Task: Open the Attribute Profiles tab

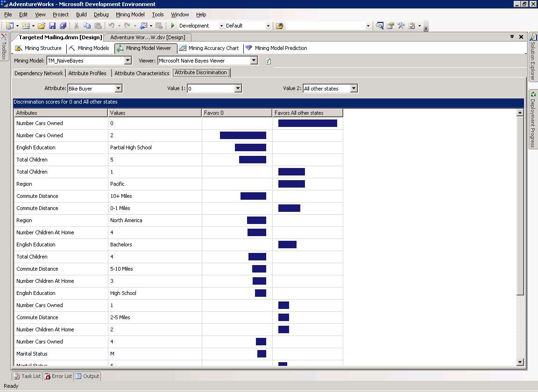Action: 87,73
